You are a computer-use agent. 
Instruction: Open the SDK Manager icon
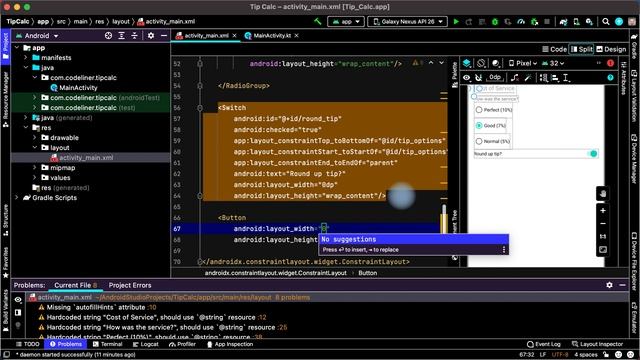(589, 22)
